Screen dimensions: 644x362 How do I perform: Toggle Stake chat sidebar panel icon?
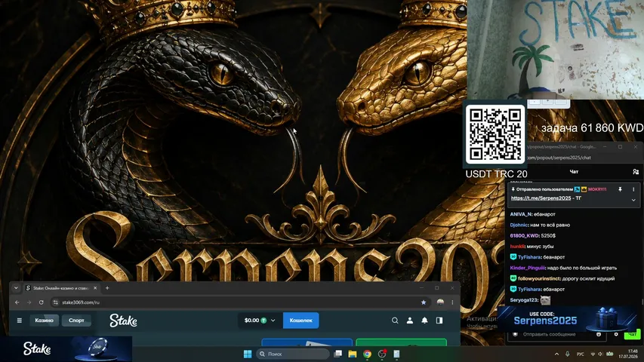pos(439,321)
